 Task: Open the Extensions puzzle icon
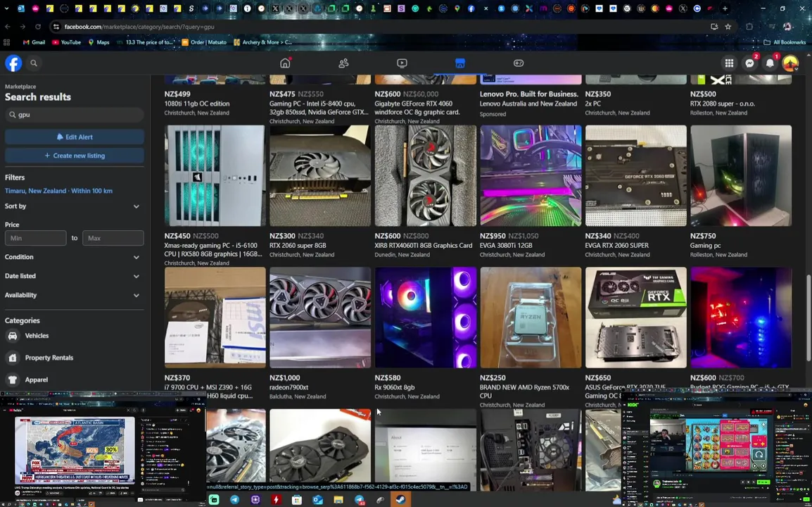click(749, 27)
